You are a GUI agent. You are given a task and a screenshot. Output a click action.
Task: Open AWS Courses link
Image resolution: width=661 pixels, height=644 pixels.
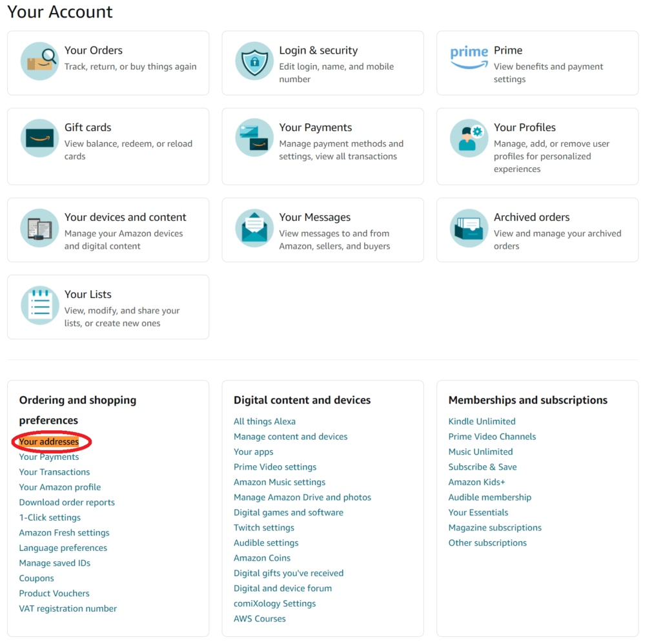259,619
